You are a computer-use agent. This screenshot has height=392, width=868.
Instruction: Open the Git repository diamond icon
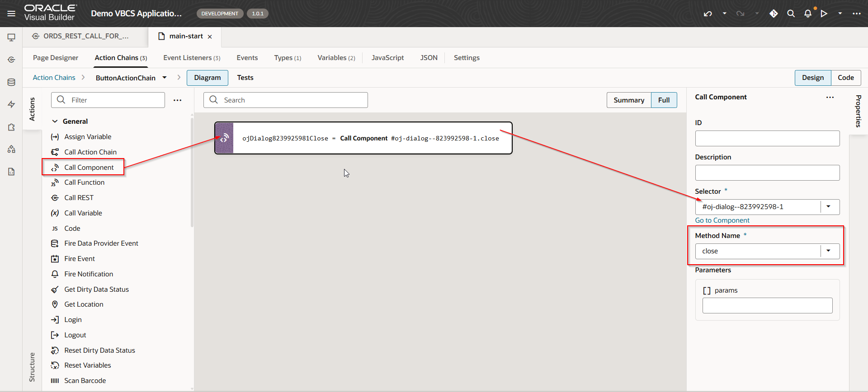774,14
